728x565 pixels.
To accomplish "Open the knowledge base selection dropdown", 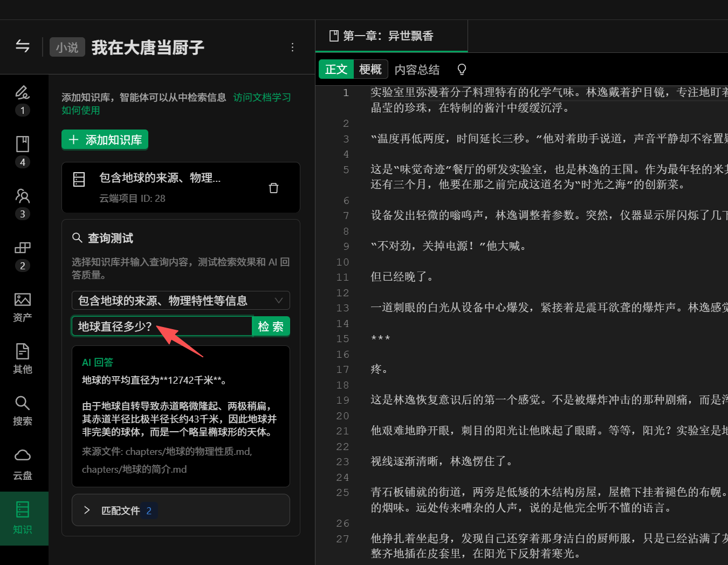I will point(181,301).
